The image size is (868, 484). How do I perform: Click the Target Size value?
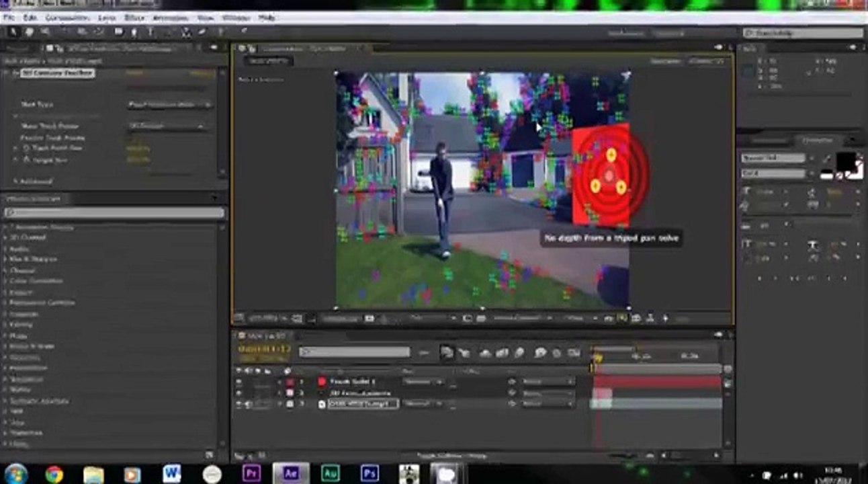click(138, 160)
